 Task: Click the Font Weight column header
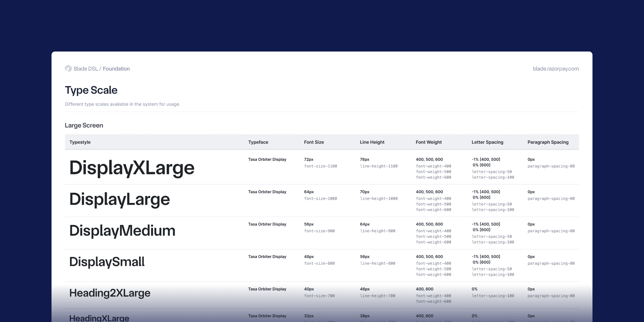(428, 142)
